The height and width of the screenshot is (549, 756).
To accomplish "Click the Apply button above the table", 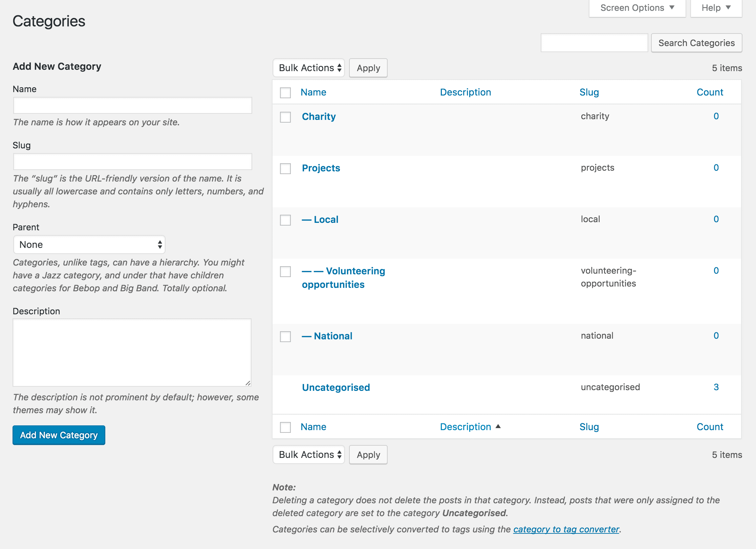I will tap(368, 68).
